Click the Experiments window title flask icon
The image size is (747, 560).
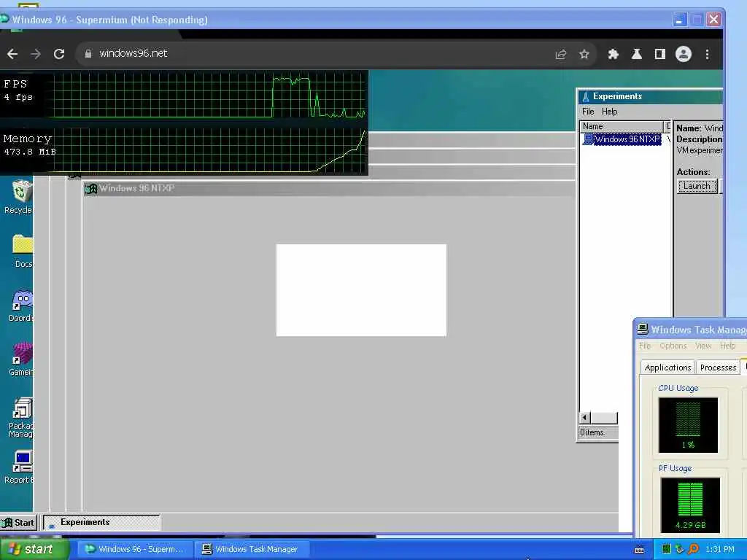click(x=586, y=97)
